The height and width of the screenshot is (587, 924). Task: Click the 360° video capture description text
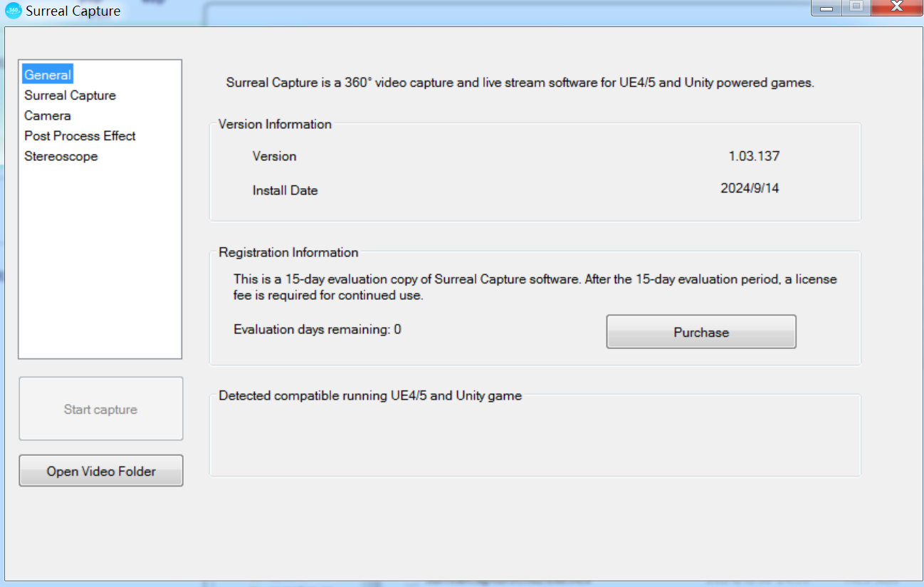(x=520, y=83)
